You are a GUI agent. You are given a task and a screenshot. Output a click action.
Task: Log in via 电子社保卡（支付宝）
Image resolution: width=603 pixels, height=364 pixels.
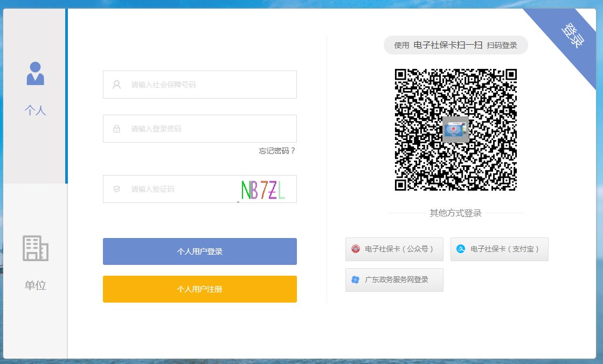click(499, 249)
